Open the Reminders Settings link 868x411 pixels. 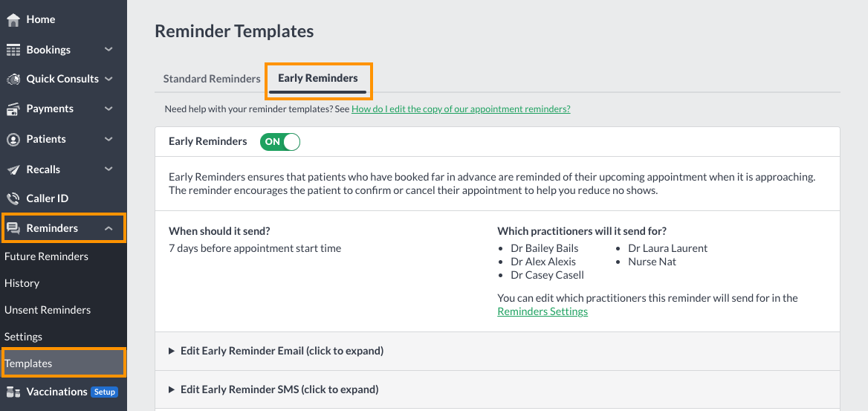click(542, 311)
